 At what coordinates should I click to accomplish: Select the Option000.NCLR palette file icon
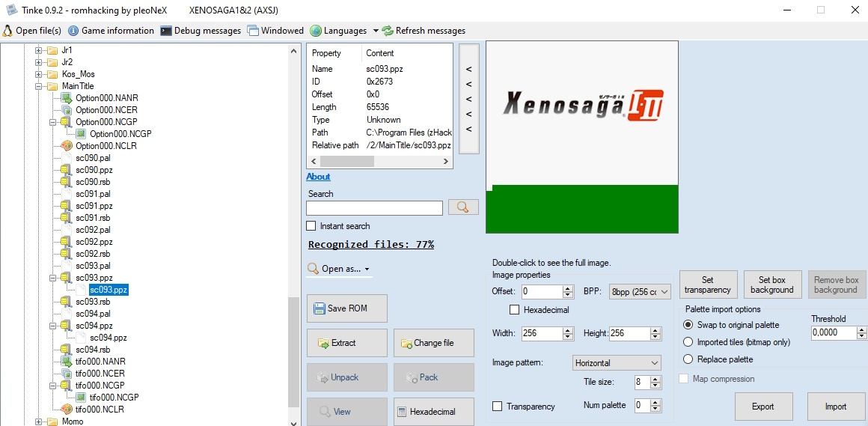click(66, 146)
